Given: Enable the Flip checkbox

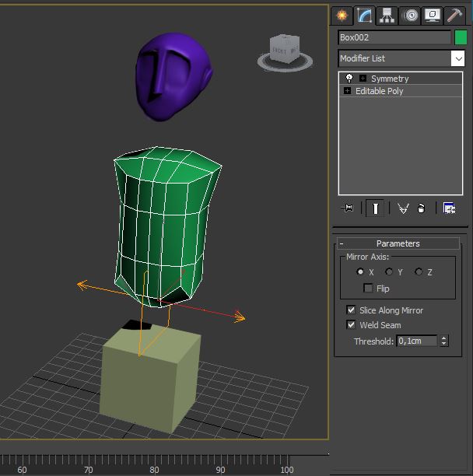Looking at the screenshot, I should 369,289.
